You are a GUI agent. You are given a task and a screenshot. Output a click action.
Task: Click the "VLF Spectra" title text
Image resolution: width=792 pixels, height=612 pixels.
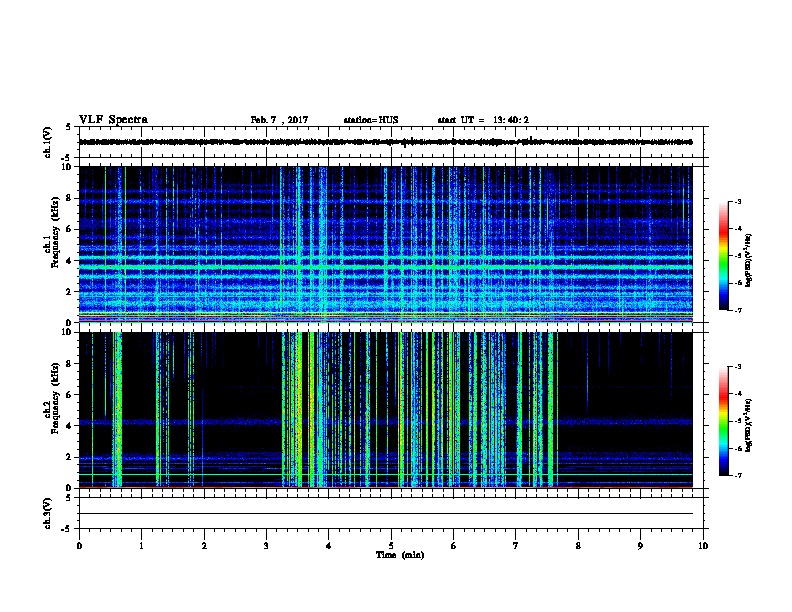click(x=113, y=120)
